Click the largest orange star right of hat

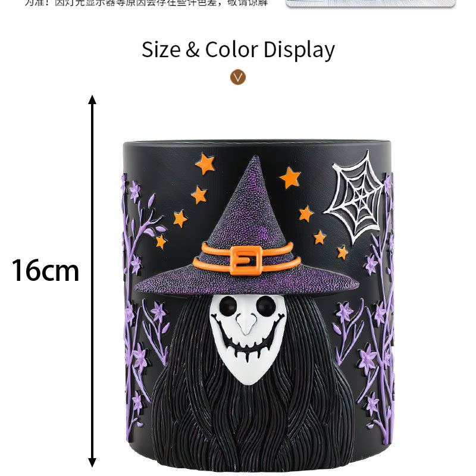[x=290, y=177]
